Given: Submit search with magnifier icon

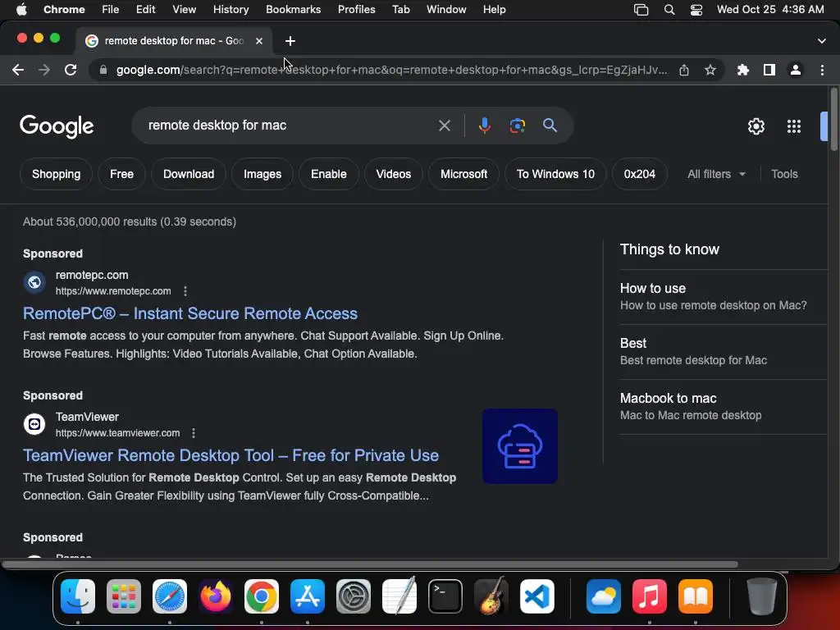Looking at the screenshot, I should click(550, 126).
